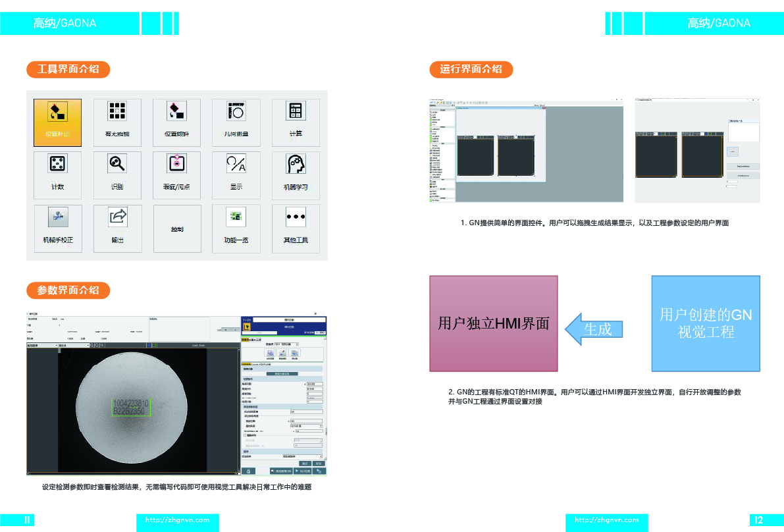This screenshot has width=784, height=532.
Task: Open image dropdown at top of parameter panel
Action: coord(286,344)
